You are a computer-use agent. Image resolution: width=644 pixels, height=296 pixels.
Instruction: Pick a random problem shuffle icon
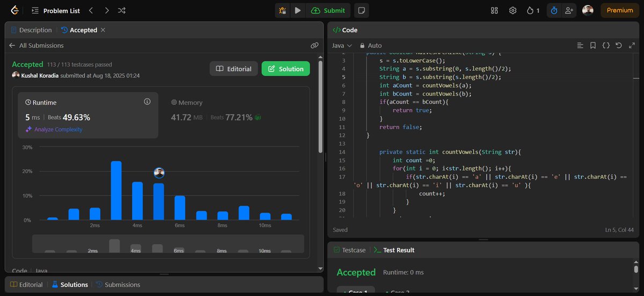122,10
